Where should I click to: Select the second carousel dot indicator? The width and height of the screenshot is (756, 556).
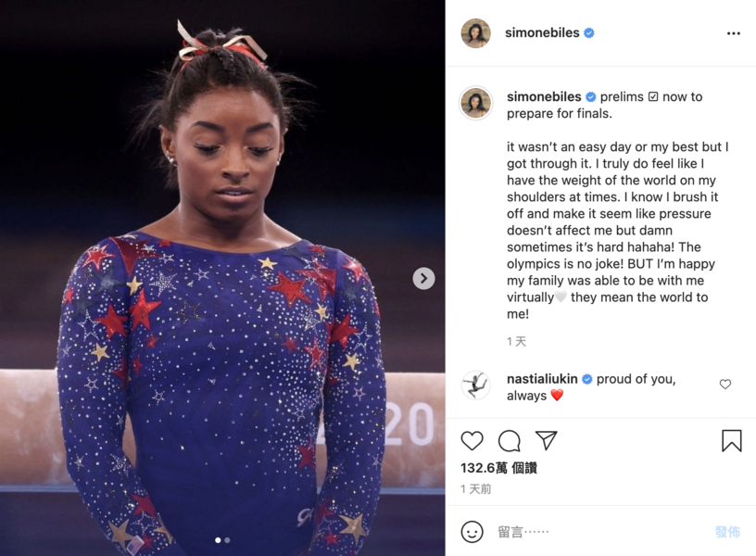coord(228,540)
